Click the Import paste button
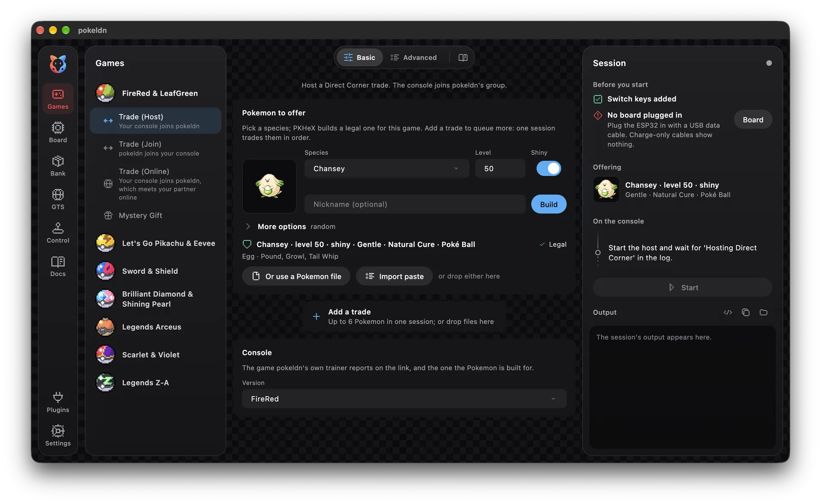Image resolution: width=821 pixels, height=504 pixels. [x=394, y=276]
